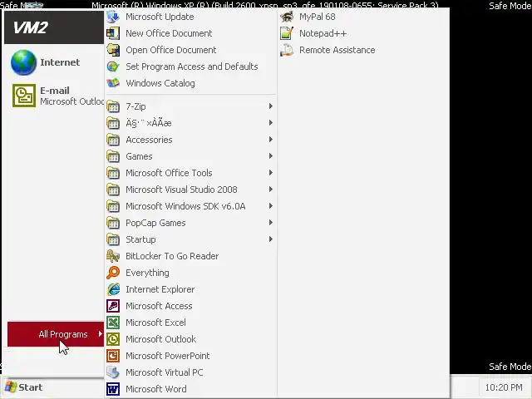
Task: Select Remote Assistance menu entry
Action: click(364, 50)
